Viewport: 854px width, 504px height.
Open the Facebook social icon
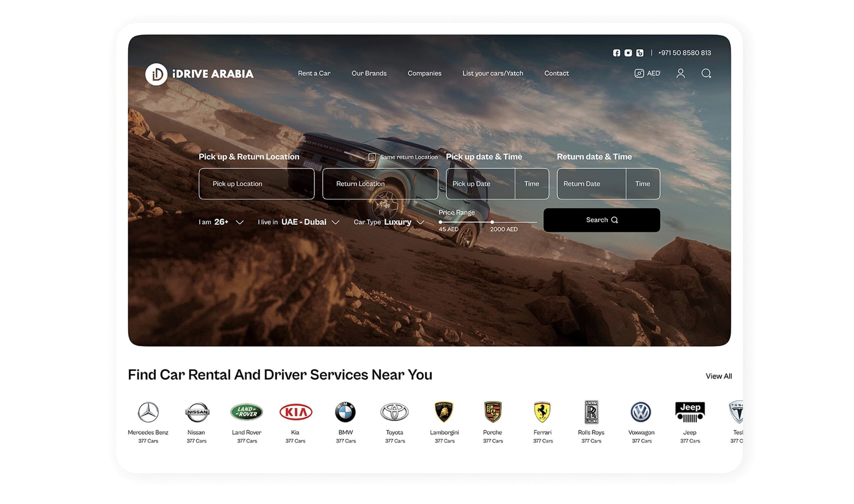click(616, 53)
